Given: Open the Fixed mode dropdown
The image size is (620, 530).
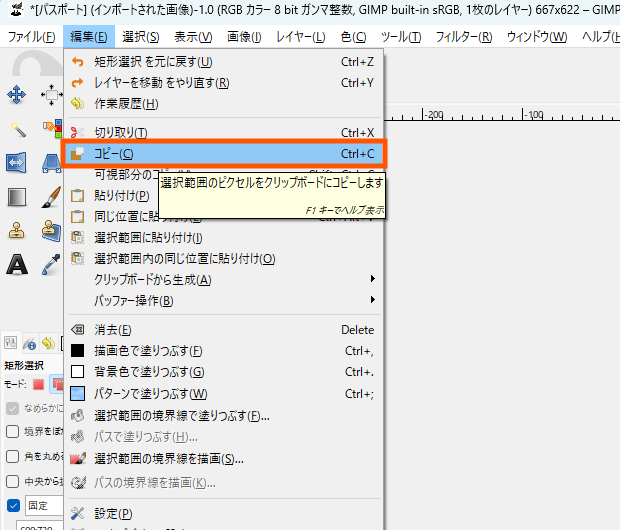Looking at the screenshot, I should pos(44,505).
